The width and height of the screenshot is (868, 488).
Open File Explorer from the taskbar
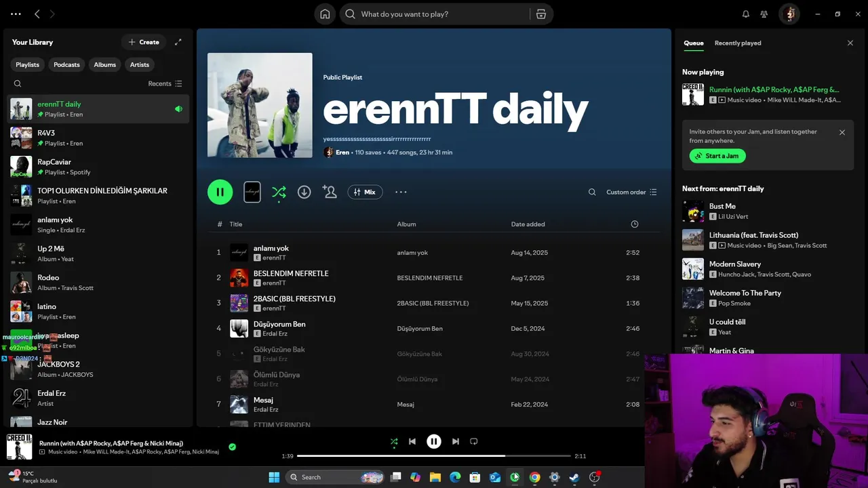pos(435,477)
